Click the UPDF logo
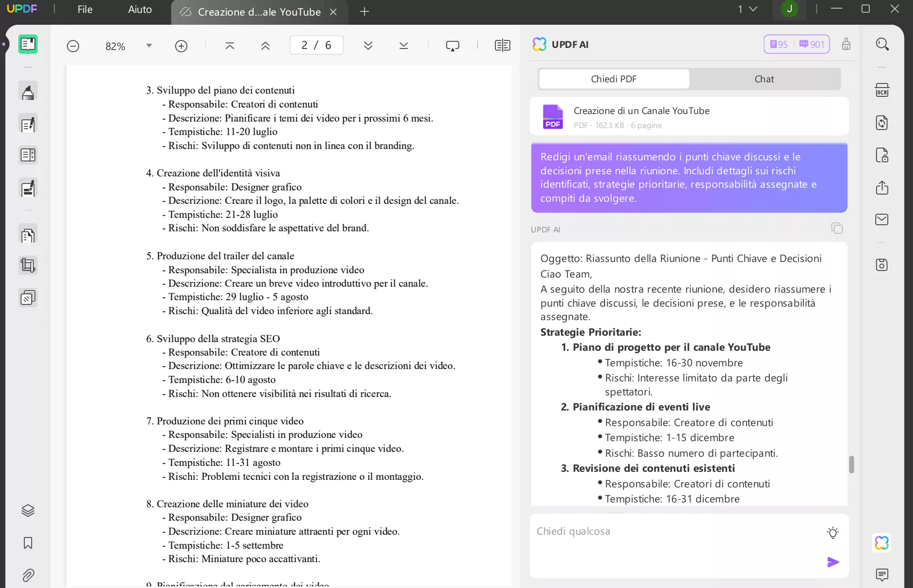The image size is (913, 588). pos(22,9)
